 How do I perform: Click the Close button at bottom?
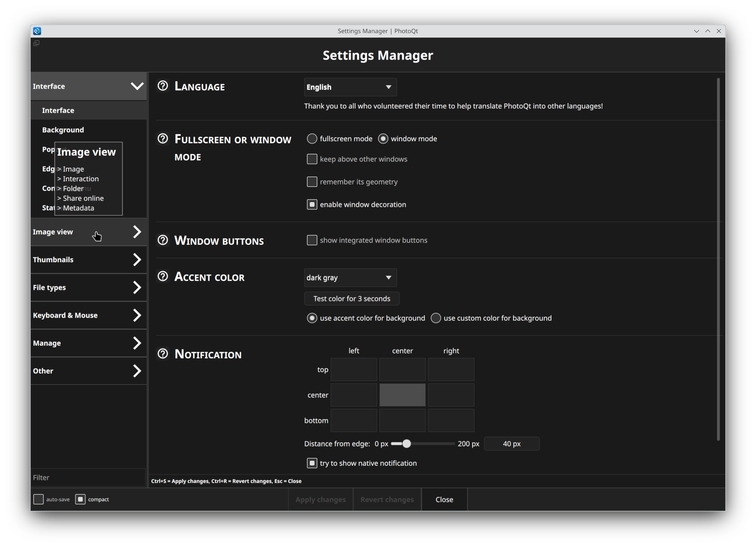tap(444, 499)
